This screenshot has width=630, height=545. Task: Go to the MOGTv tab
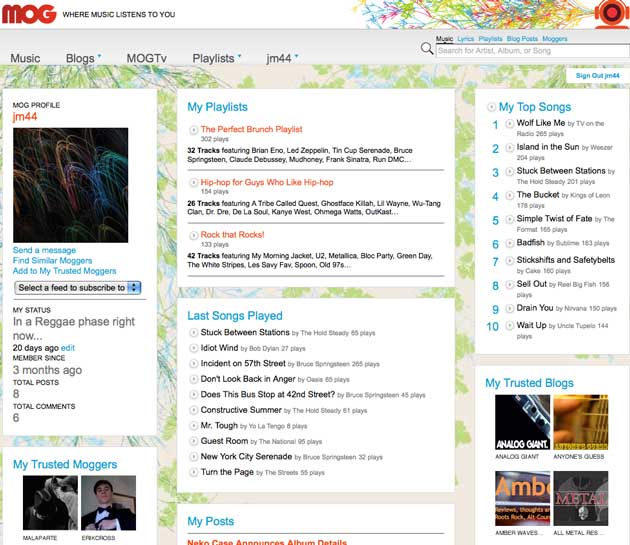tap(147, 59)
